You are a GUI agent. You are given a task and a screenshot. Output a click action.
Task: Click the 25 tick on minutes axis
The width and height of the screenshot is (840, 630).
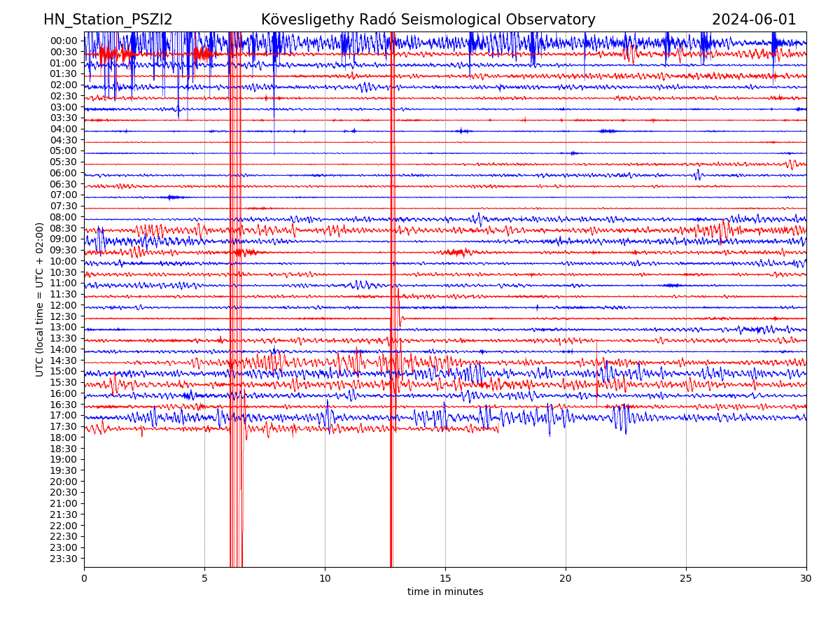point(686,578)
